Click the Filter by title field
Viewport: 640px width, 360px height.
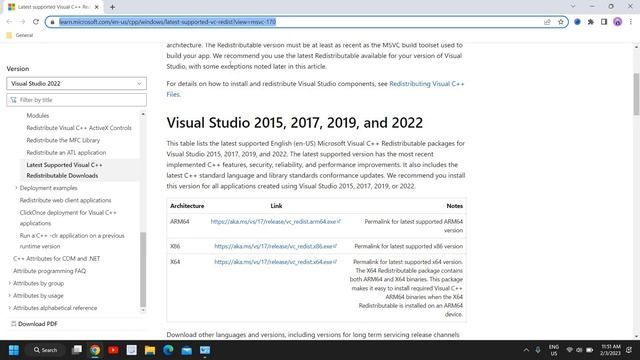coord(76,100)
